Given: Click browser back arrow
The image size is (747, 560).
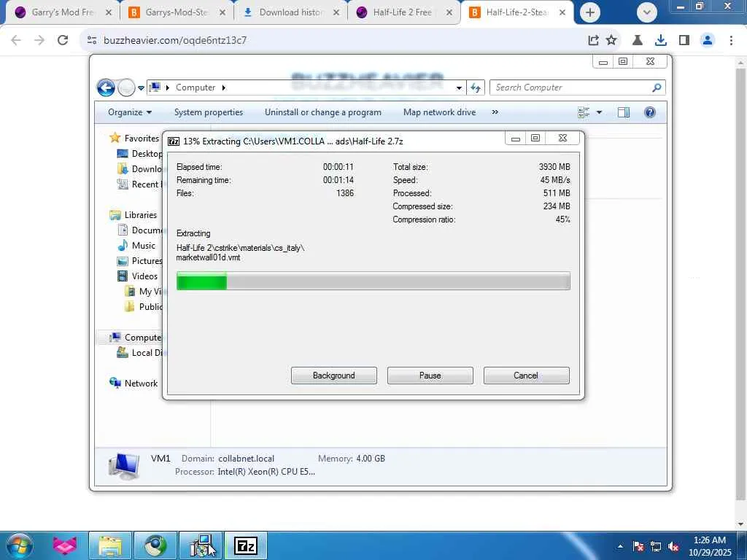Looking at the screenshot, I should [x=16, y=40].
